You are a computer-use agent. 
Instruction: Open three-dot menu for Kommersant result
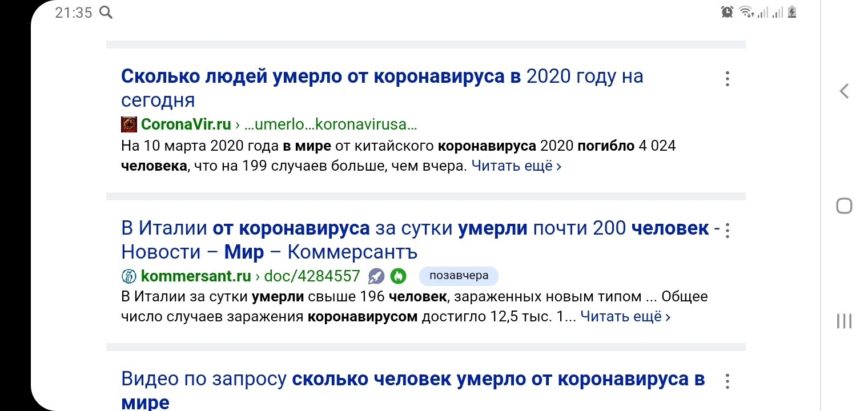click(727, 231)
